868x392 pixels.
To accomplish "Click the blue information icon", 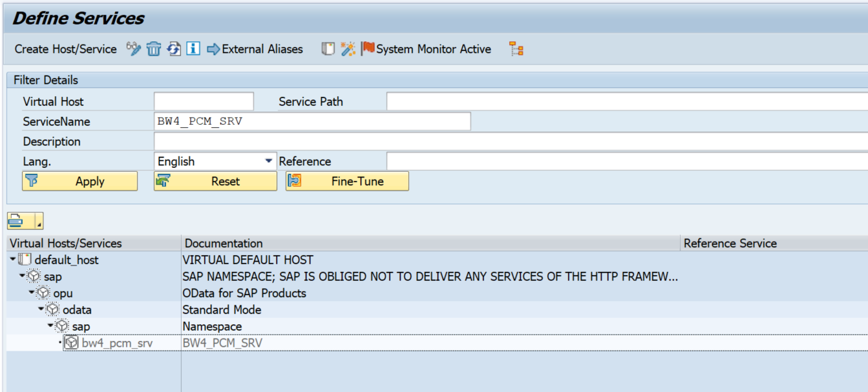I will click(x=193, y=49).
